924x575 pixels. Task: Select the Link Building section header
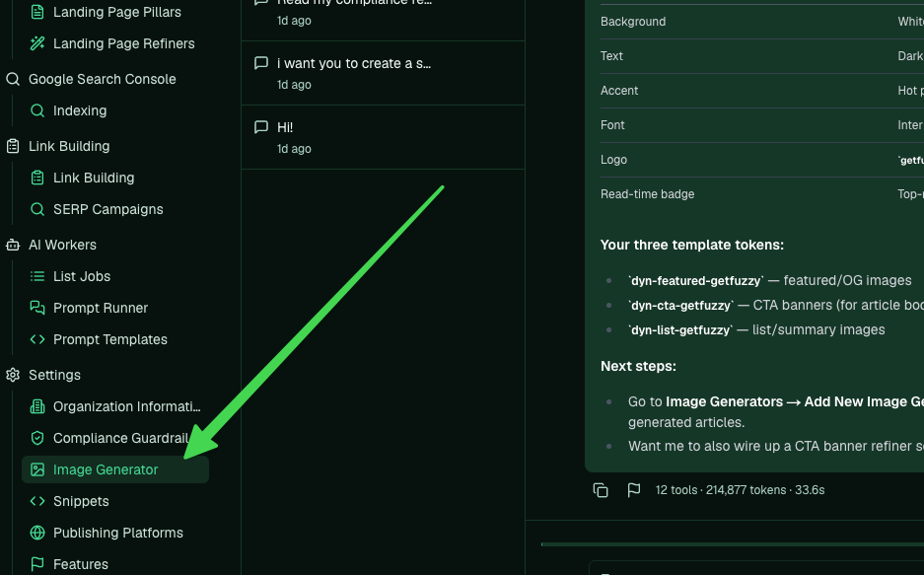(69, 146)
